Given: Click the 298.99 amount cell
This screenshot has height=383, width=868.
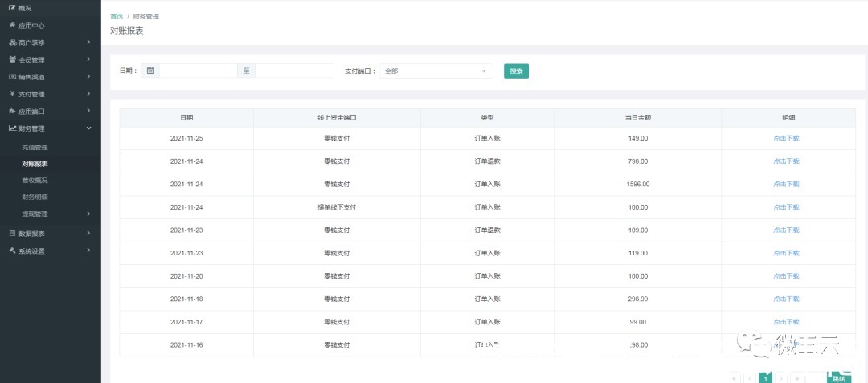Looking at the screenshot, I should pos(637,299).
